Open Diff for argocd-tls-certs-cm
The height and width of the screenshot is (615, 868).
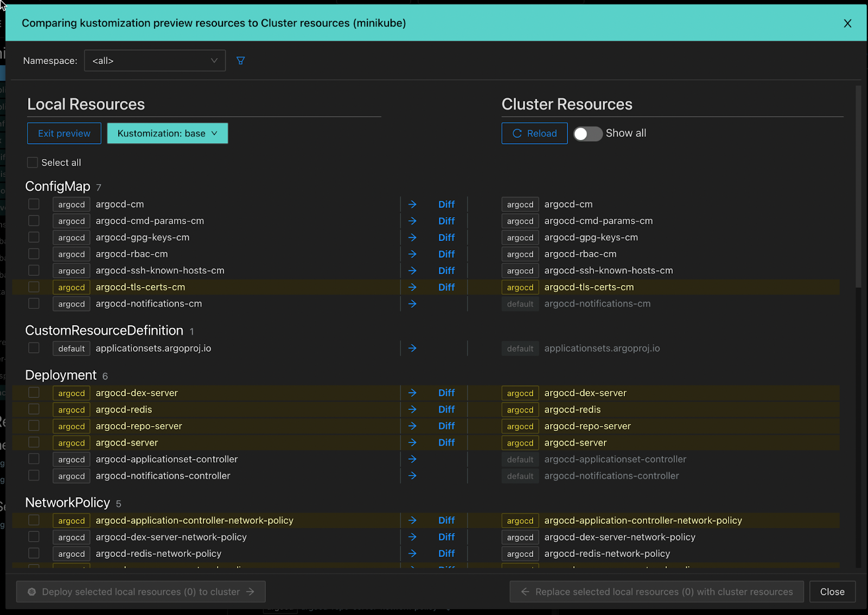point(446,287)
